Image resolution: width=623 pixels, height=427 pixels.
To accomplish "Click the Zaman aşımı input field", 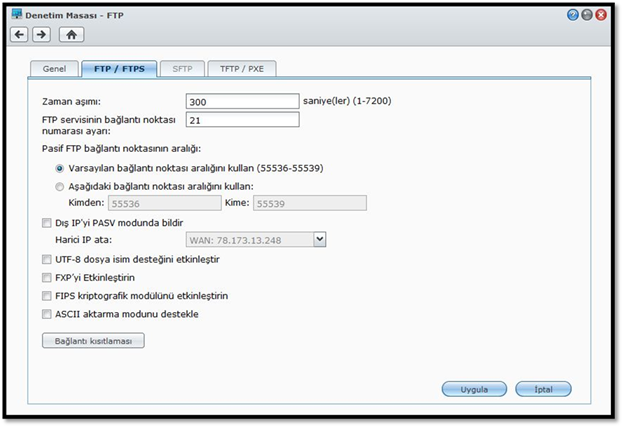I will point(243,101).
